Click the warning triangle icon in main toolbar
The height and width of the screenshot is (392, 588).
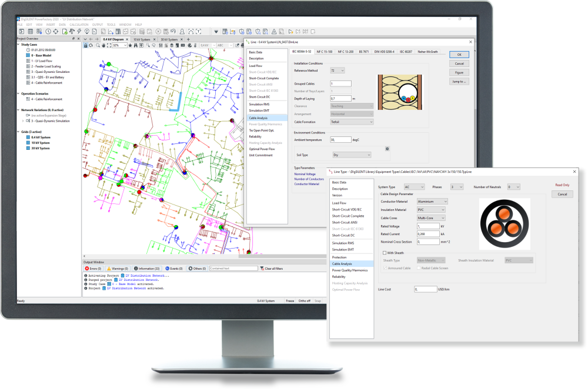(x=274, y=32)
